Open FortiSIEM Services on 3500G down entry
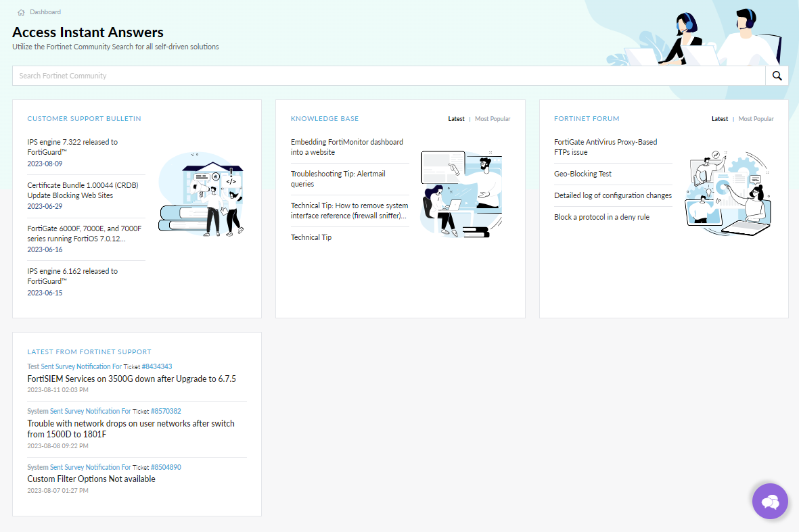This screenshot has height=532, width=799. tap(131, 379)
